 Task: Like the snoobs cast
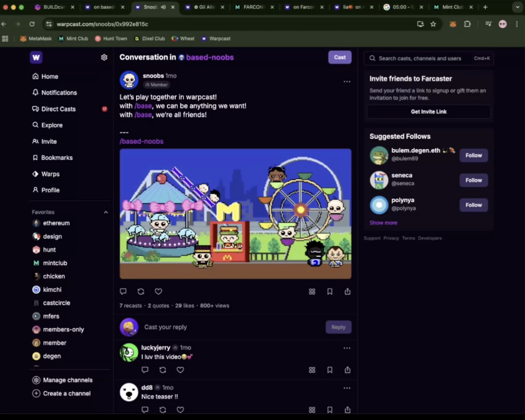click(x=158, y=291)
